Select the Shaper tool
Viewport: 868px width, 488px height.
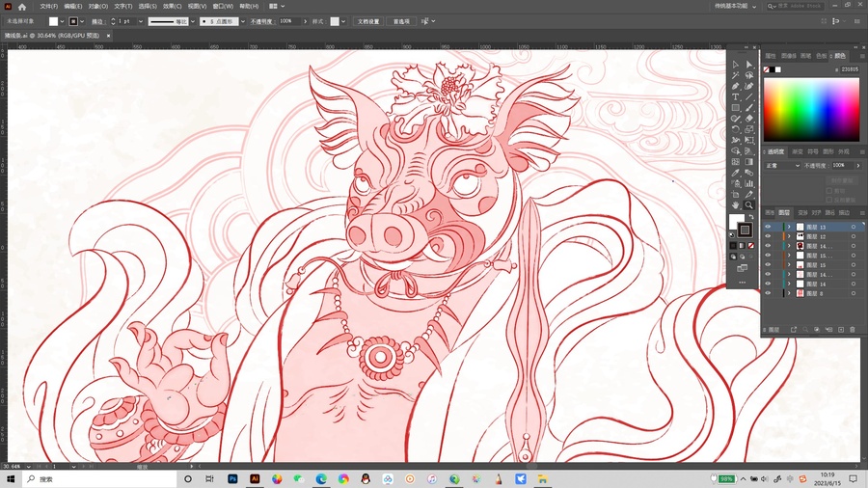point(735,119)
